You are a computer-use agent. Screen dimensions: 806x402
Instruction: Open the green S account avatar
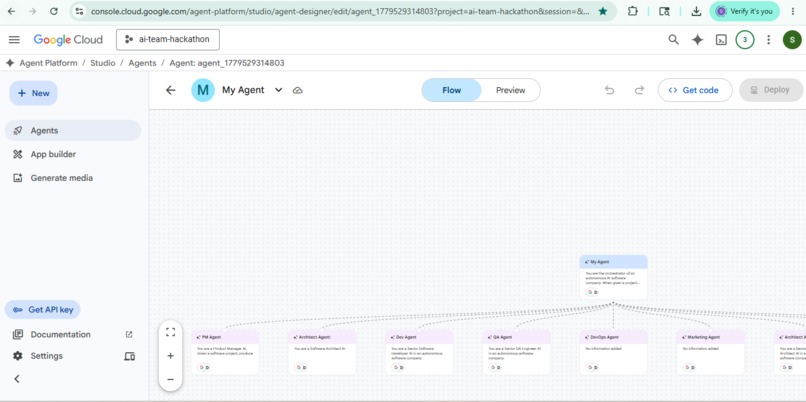(x=792, y=40)
